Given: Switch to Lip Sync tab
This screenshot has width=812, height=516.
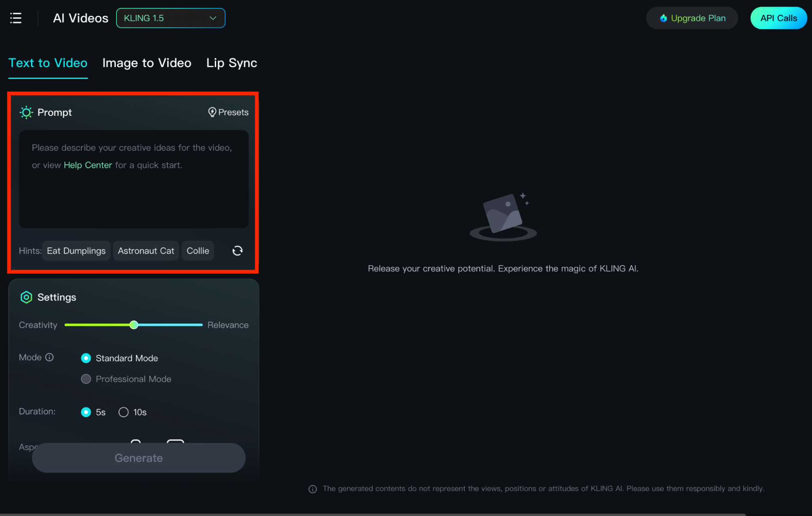Looking at the screenshot, I should pyautogui.click(x=232, y=62).
